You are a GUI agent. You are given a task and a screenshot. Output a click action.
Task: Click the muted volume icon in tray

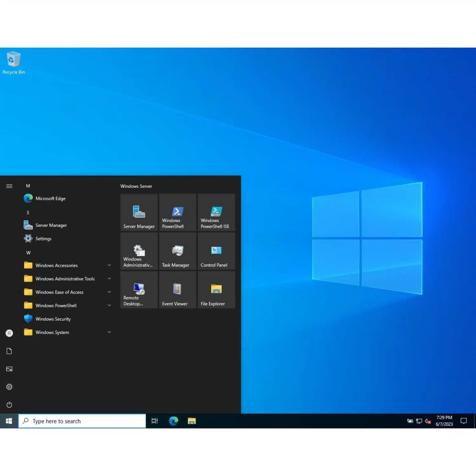tap(428, 421)
